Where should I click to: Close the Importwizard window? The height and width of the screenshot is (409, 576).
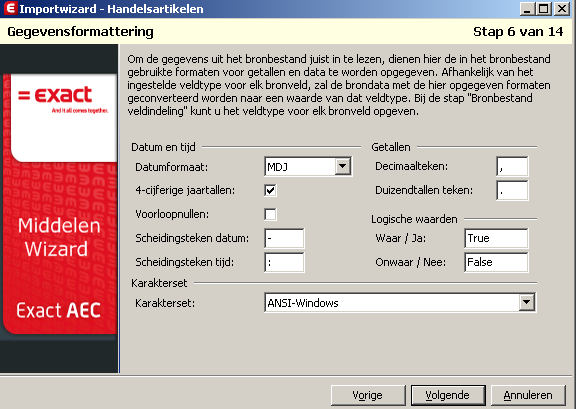tap(562, 8)
